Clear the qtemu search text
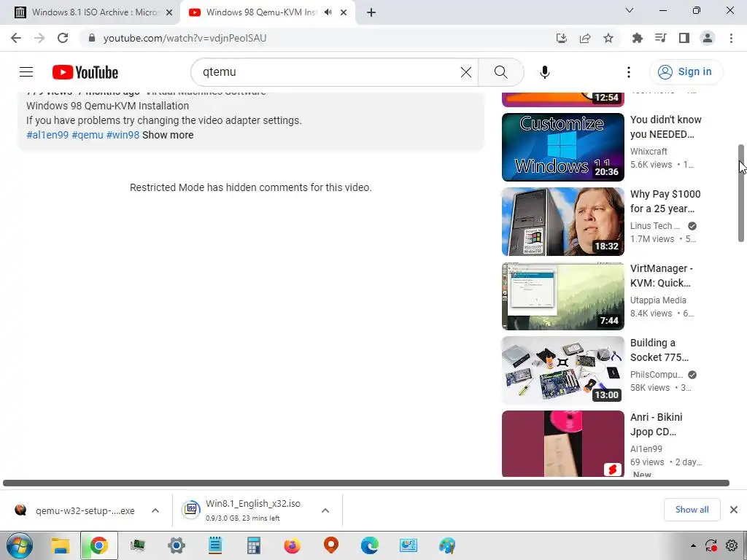This screenshot has width=747, height=560. [x=466, y=72]
